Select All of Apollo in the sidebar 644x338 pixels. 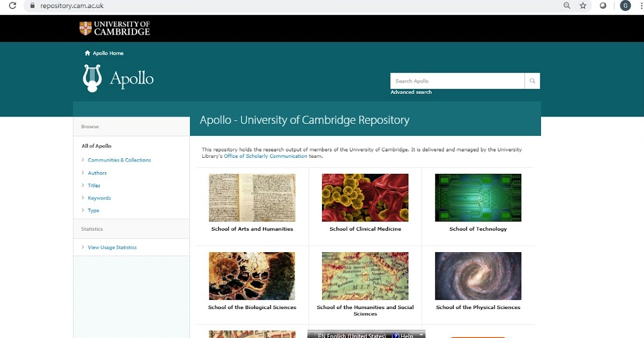pos(96,145)
